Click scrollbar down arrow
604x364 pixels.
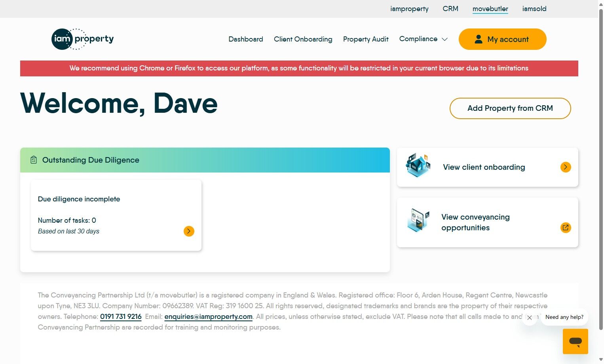pos(601,360)
